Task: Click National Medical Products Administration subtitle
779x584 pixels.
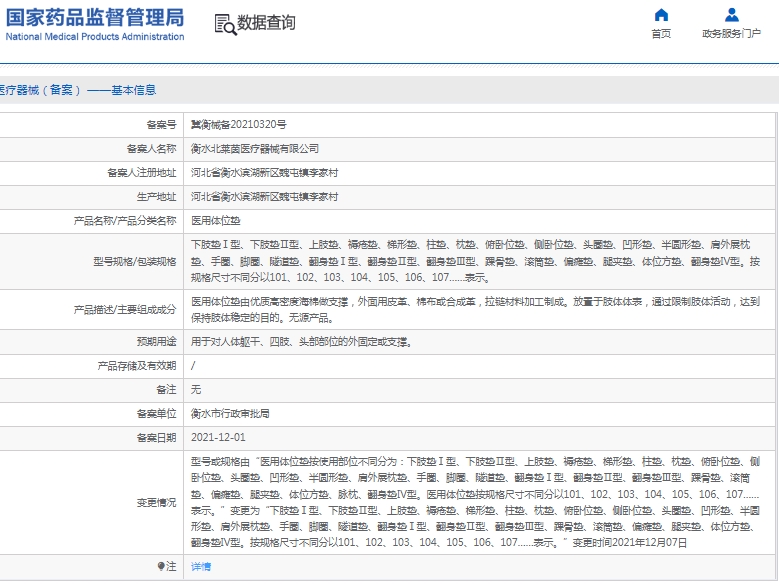Action: click(94, 37)
